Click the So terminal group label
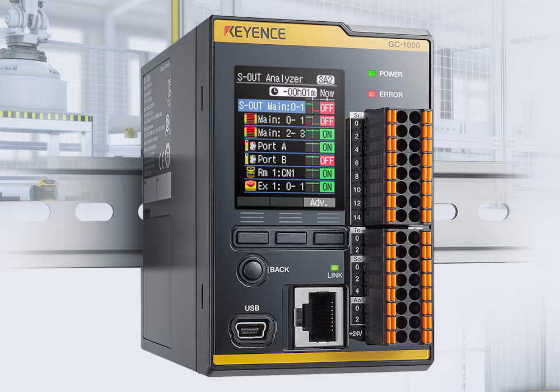Image resolution: width=560 pixels, height=392 pixels. (x=357, y=259)
